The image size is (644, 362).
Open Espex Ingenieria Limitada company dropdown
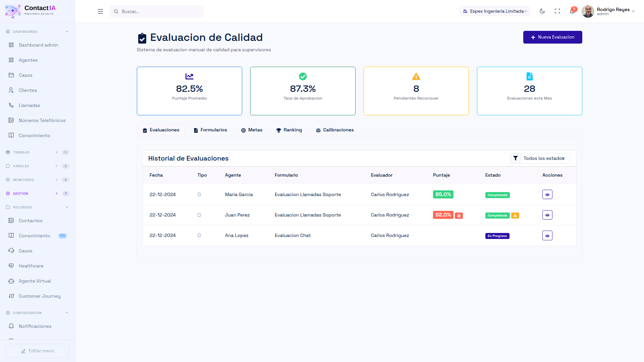tap(495, 11)
